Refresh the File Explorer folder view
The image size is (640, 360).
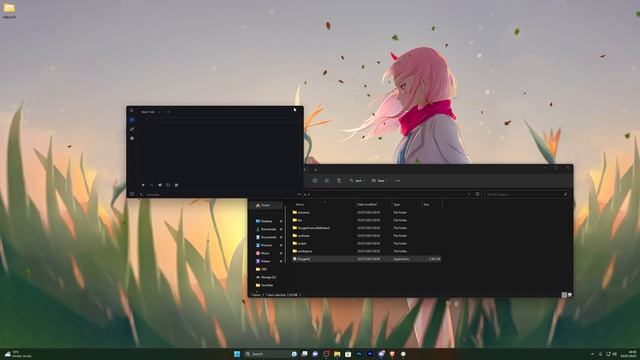tap(477, 194)
